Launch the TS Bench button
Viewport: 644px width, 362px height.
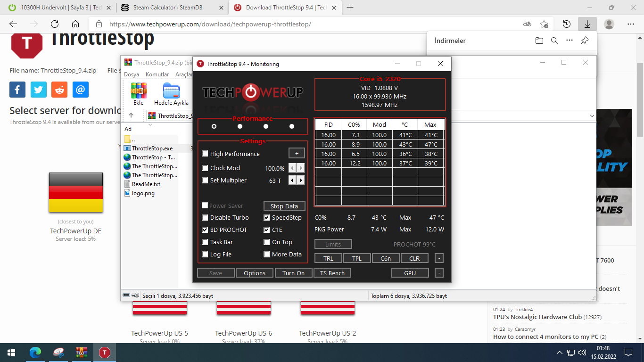point(332,273)
